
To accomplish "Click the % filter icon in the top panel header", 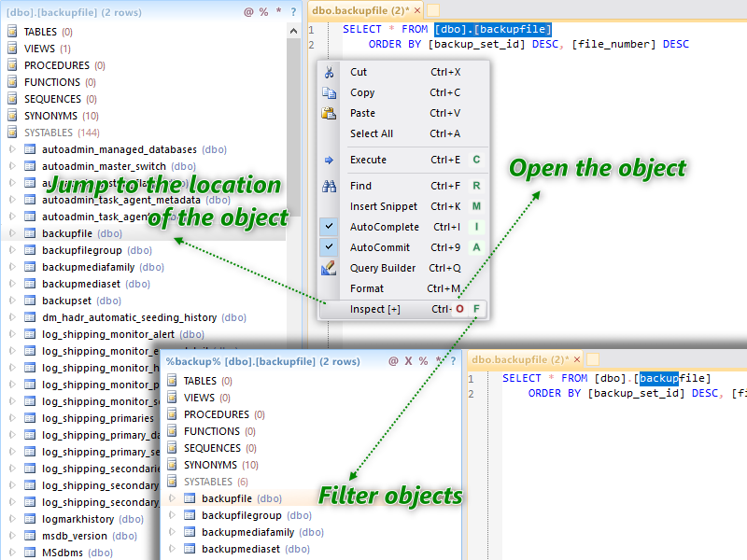I will (263, 12).
